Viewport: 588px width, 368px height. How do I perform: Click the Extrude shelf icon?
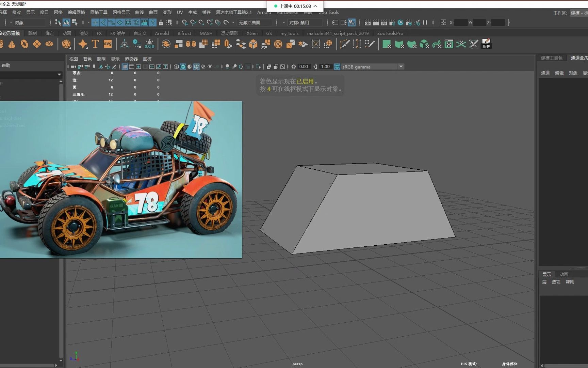(x=228, y=44)
